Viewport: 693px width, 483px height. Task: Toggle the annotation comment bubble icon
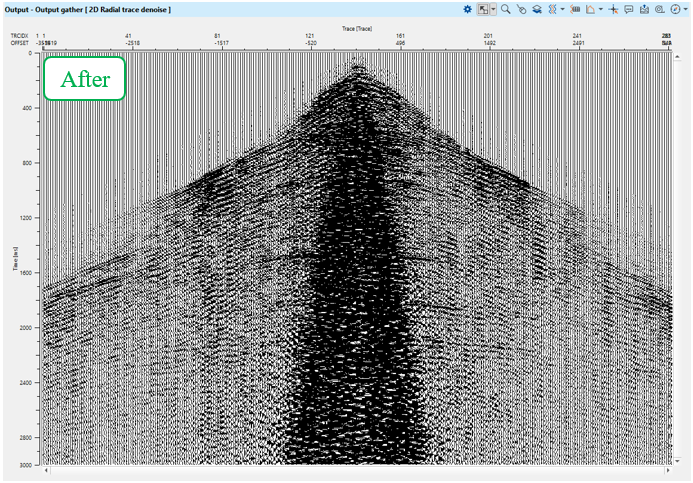tap(628, 9)
